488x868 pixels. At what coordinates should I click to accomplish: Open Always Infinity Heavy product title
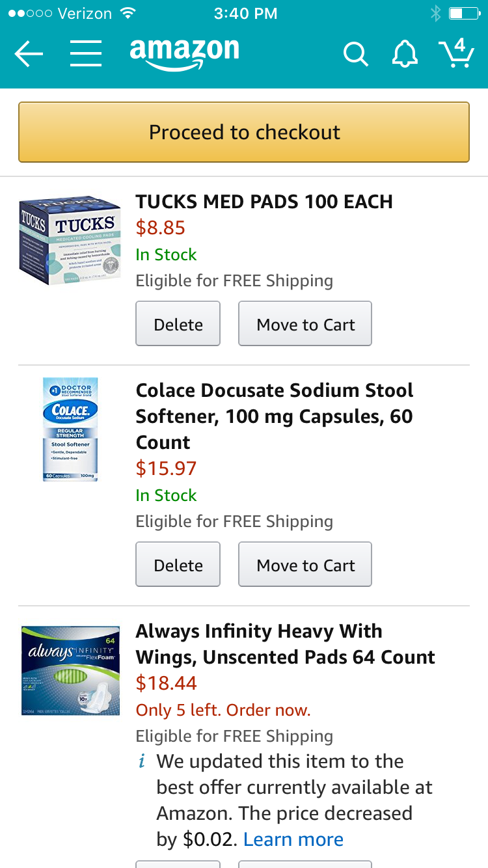pyautogui.click(x=285, y=644)
